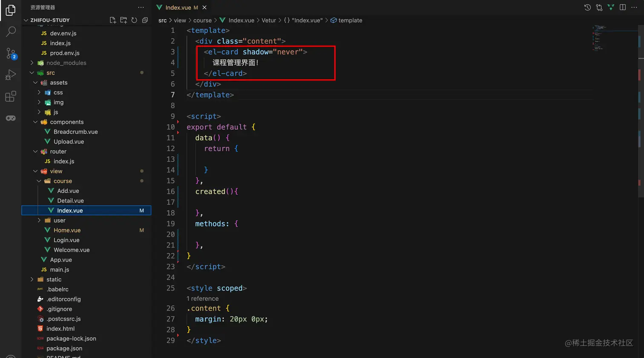Viewport: 644px width, 358px height.
Task: Click the open changes icon in editor toolbar
Action: tap(599, 7)
